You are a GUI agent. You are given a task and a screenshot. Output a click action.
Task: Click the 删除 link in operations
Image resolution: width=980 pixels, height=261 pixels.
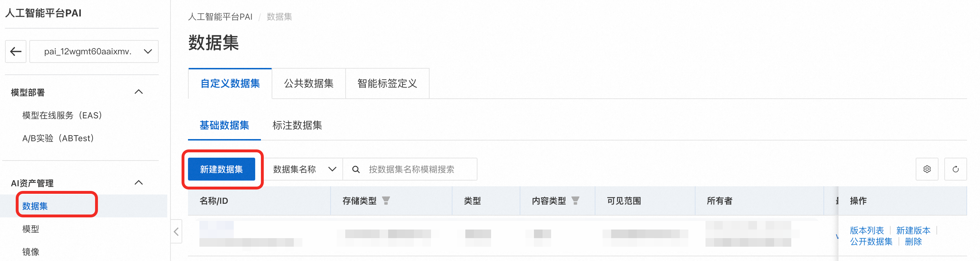(x=913, y=242)
